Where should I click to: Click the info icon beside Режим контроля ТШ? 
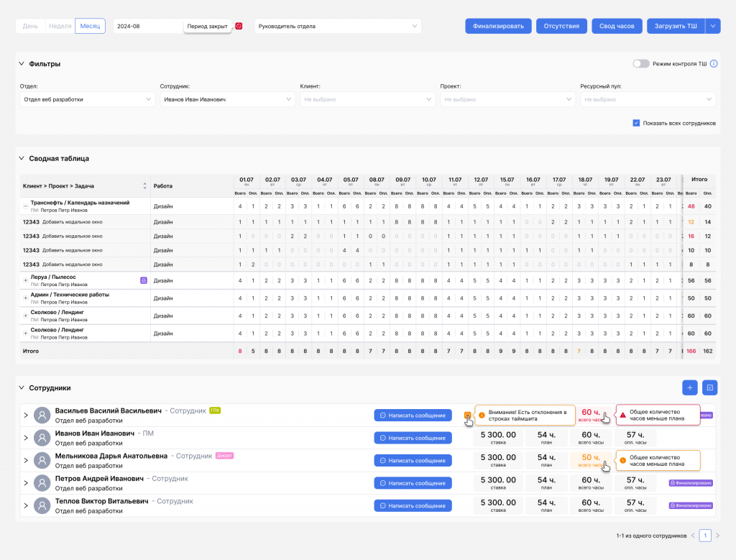[714, 64]
